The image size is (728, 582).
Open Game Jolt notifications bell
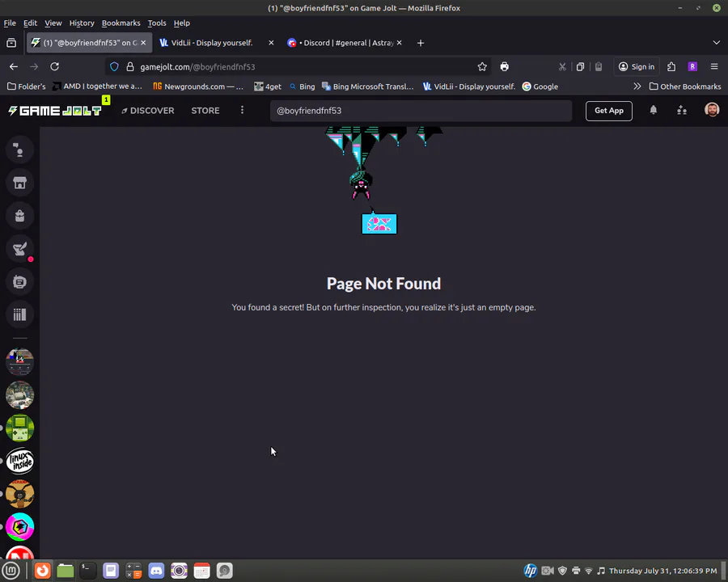(654, 110)
